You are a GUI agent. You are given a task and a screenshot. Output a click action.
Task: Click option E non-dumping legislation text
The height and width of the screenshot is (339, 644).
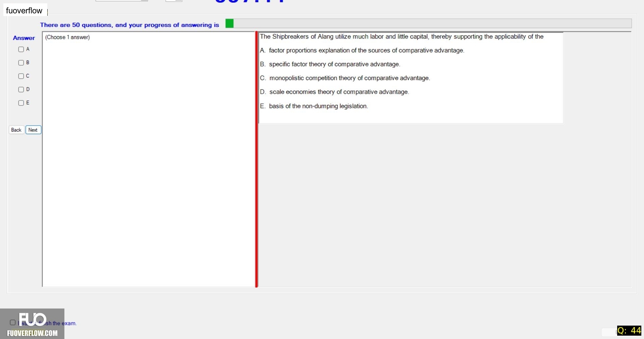pyautogui.click(x=314, y=106)
